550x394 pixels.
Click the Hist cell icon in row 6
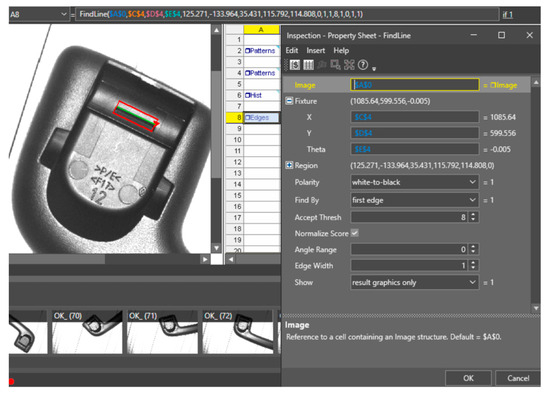coord(248,95)
